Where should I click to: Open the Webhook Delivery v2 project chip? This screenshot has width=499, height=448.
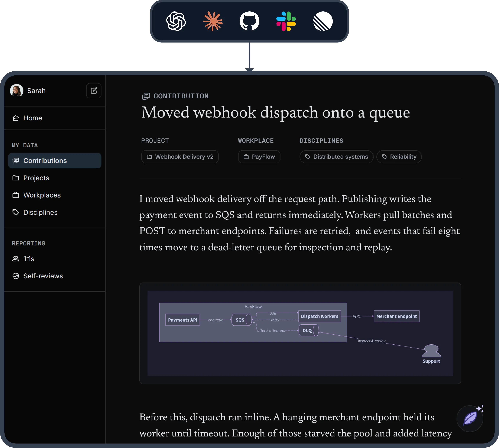click(x=180, y=157)
